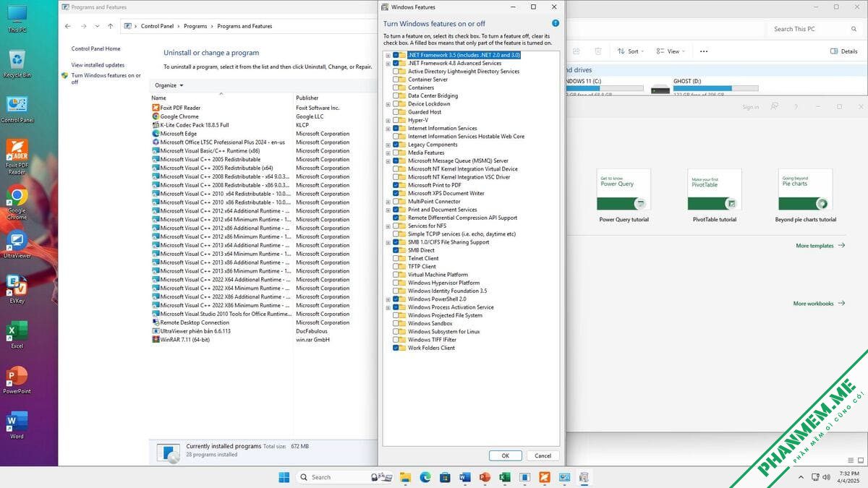Click the More templates link

pyautogui.click(x=820, y=246)
